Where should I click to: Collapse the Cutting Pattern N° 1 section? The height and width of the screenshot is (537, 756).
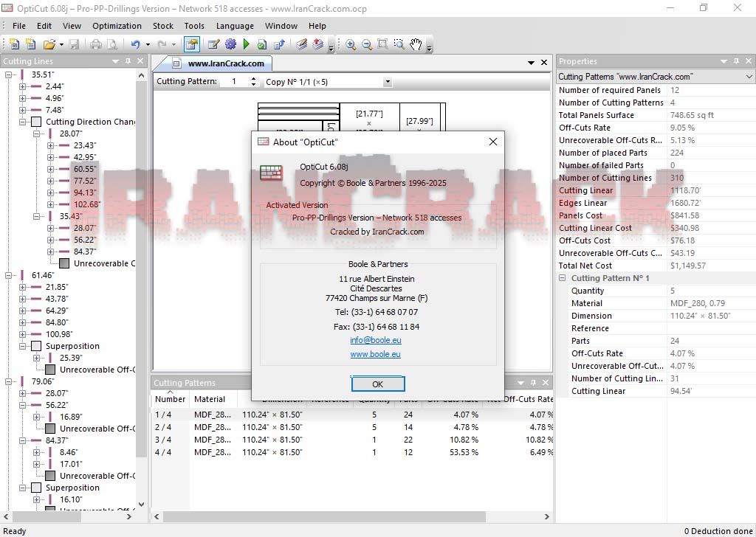[x=563, y=278]
